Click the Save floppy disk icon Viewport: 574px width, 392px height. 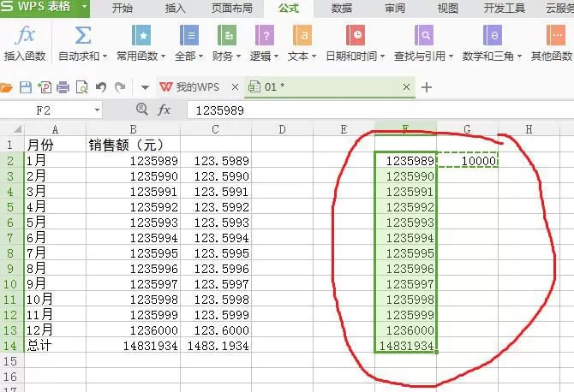[26, 87]
